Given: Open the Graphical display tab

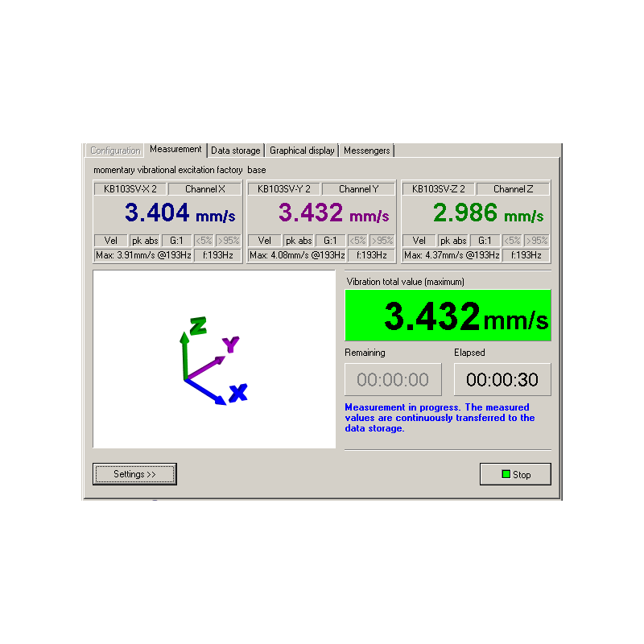Looking at the screenshot, I should [x=302, y=151].
